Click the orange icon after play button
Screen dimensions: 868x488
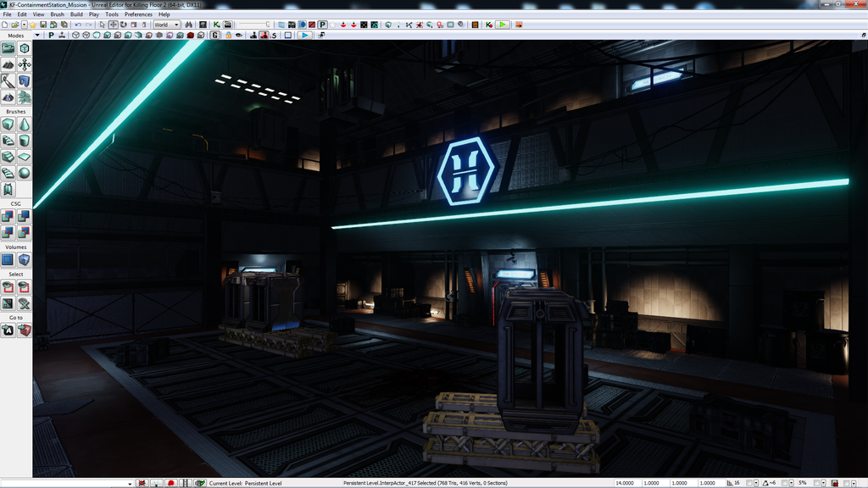tap(519, 25)
